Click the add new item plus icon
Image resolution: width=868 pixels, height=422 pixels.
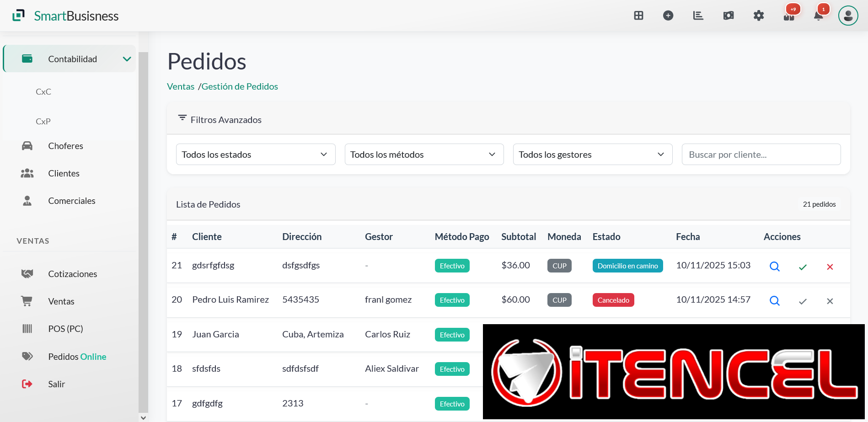pos(668,15)
